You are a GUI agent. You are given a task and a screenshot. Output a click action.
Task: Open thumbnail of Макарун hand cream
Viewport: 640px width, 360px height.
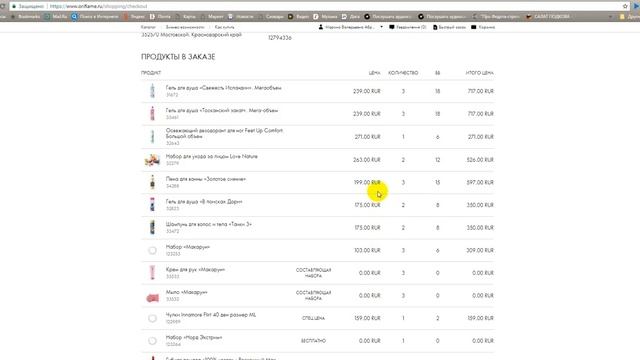point(152,273)
